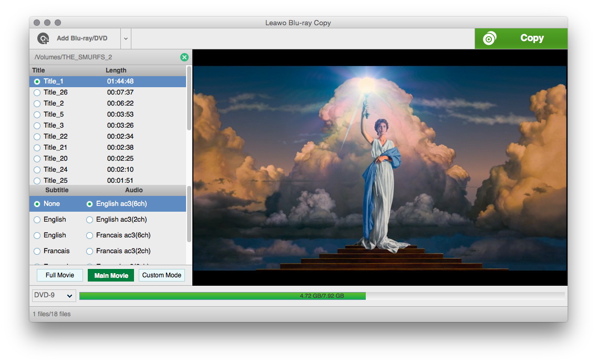Select the Title_21 radio button
This screenshot has width=597, height=364.
[x=37, y=148]
